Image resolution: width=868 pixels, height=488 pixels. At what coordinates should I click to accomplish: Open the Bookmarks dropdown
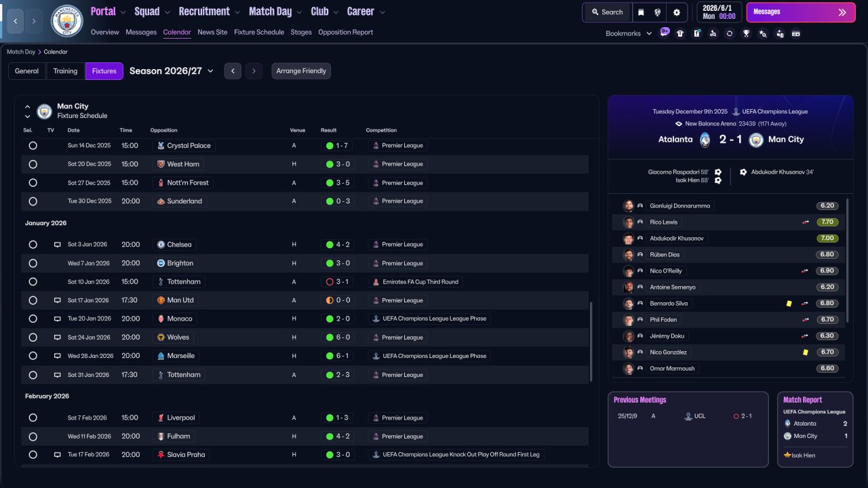point(629,33)
